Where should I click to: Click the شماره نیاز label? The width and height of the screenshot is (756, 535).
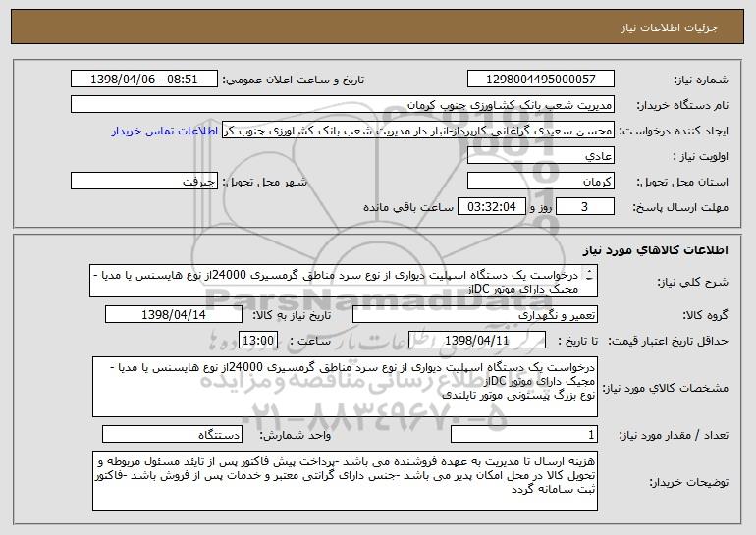(x=701, y=80)
